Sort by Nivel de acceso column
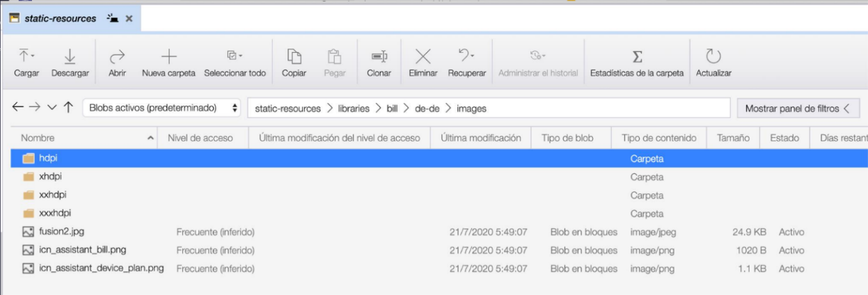Screen dimensions: 868x295 [200, 138]
